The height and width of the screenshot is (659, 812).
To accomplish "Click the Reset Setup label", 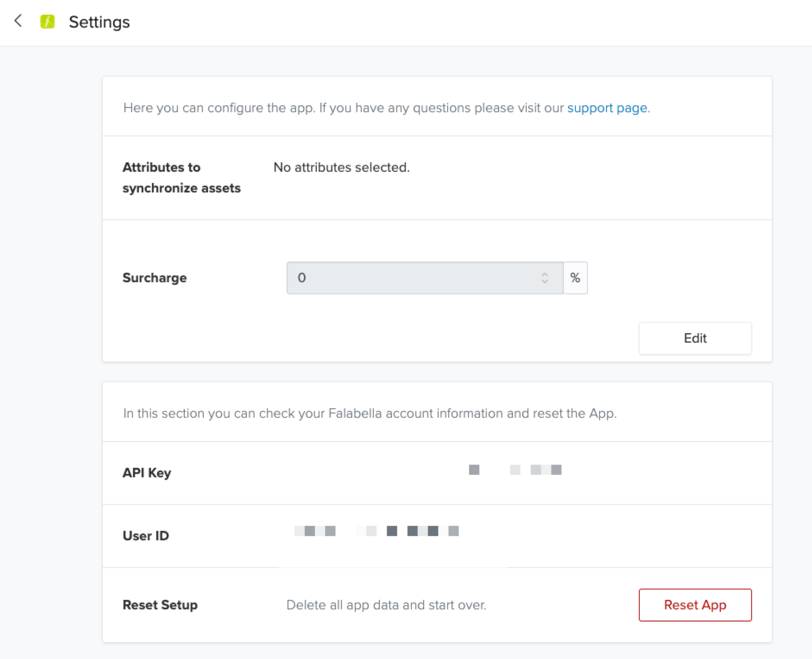I will (x=160, y=605).
